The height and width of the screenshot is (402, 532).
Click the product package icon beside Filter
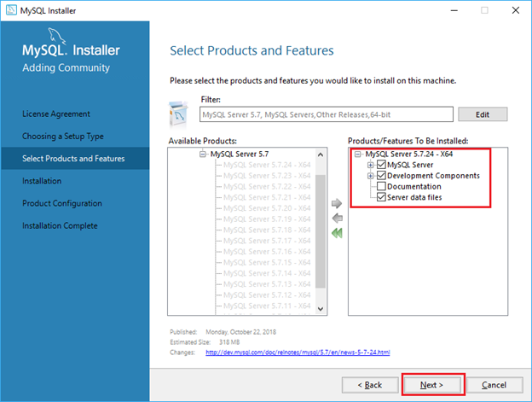pyautogui.click(x=178, y=114)
